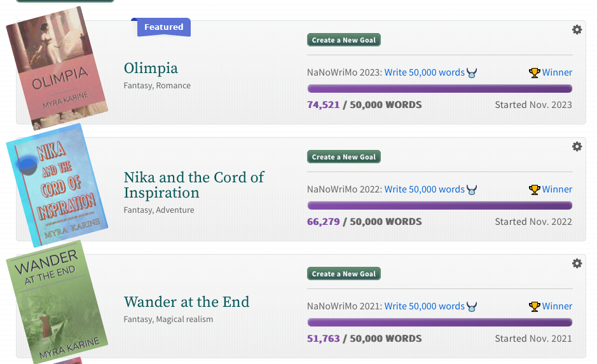Image resolution: width=597 pixels, height=364 pixels.
Task: Click viking helmet icon beside NaNoWriMo 2021 goal
Action: [472, 307]
